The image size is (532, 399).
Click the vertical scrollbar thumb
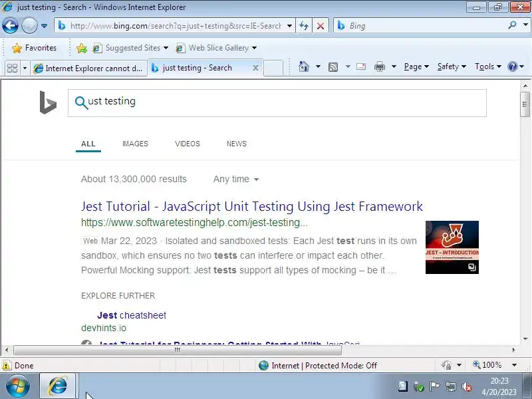(x=525, y=104)
